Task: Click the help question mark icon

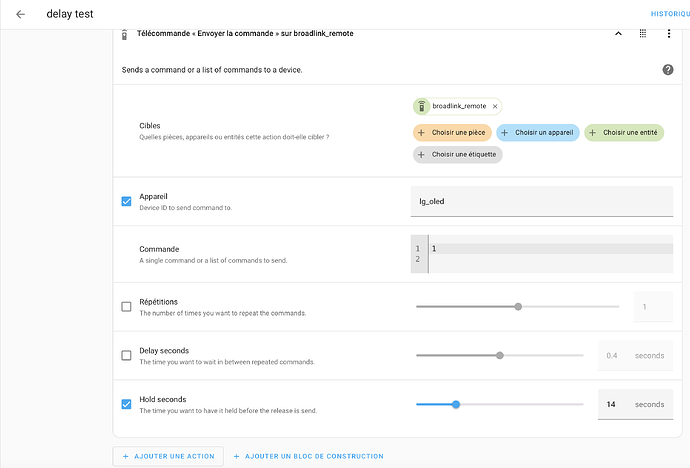Action: (667, 69)
